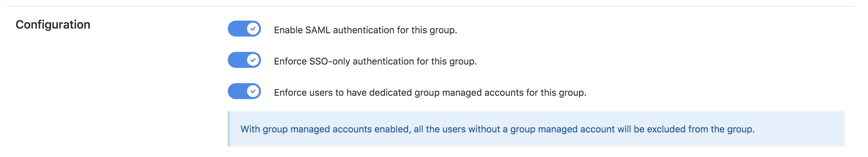Click blue track of group managed accounts toggle
868x157 pixels.
(x=237, y=91)
